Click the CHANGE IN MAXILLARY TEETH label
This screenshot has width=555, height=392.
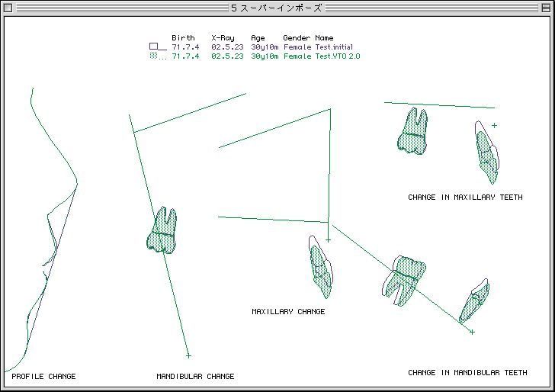[465, 197]
